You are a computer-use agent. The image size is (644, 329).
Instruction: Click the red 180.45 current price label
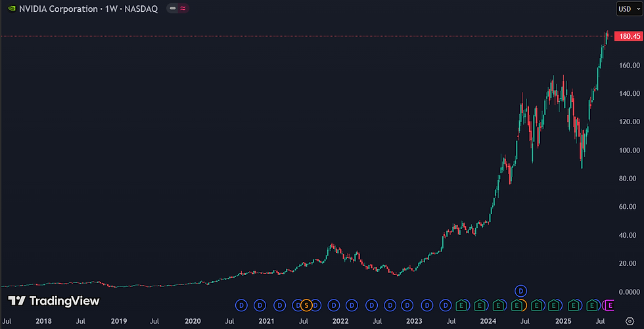pos(628,37)
